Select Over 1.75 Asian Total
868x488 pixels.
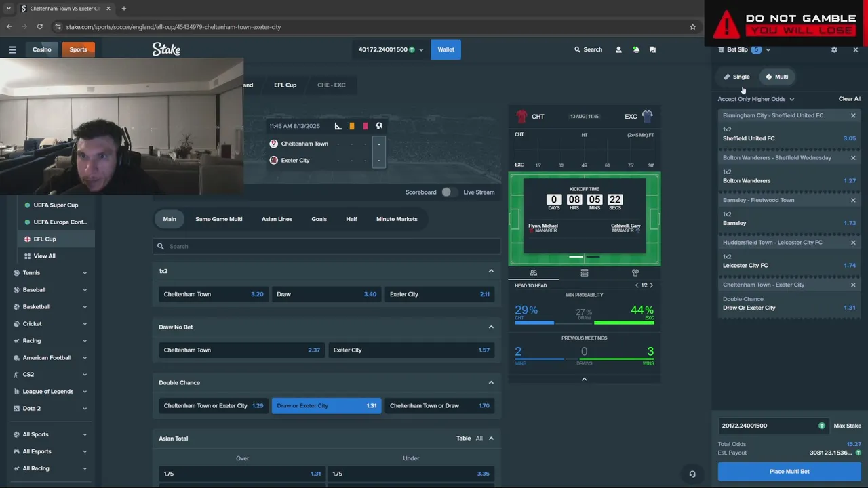click(x=242, y=474)
